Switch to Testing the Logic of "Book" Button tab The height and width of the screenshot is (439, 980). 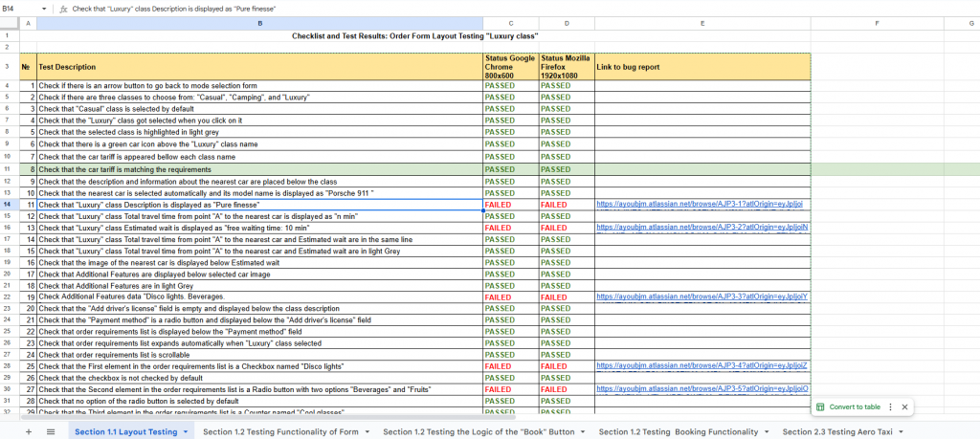tap(479, 432)
